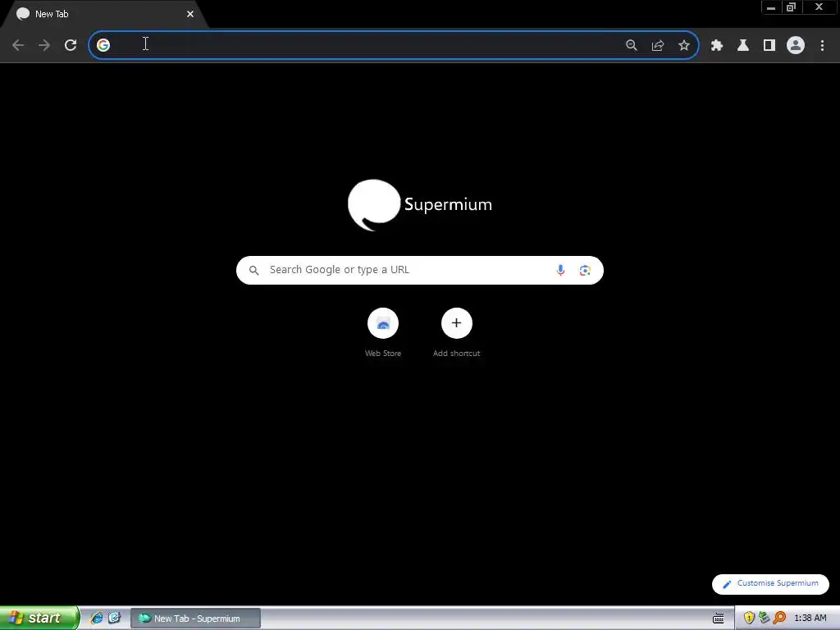This screenshot has width=840, height=630.
Task: Toggle the side panel icon
Action: tap(769, 45)
